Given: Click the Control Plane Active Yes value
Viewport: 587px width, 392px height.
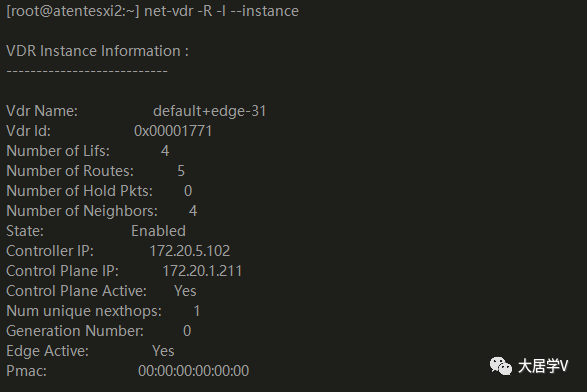Looking at the screenshot, I should (x=185, y=291).
